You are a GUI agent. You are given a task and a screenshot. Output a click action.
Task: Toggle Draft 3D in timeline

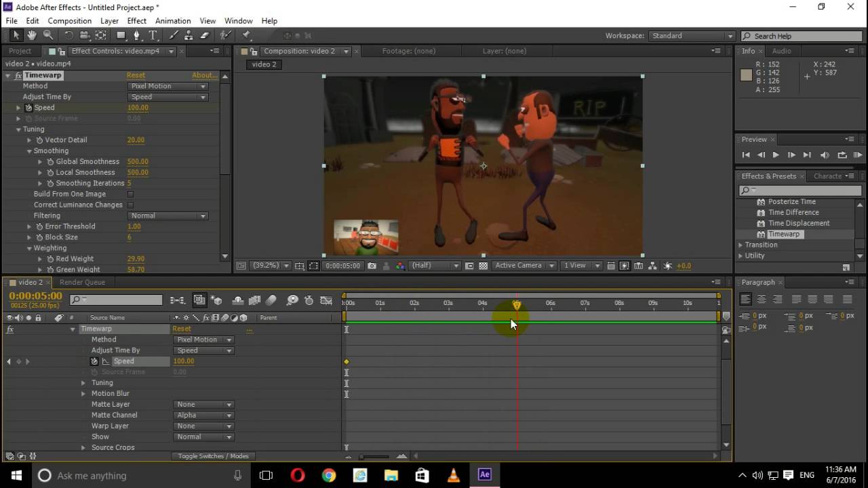216,300
